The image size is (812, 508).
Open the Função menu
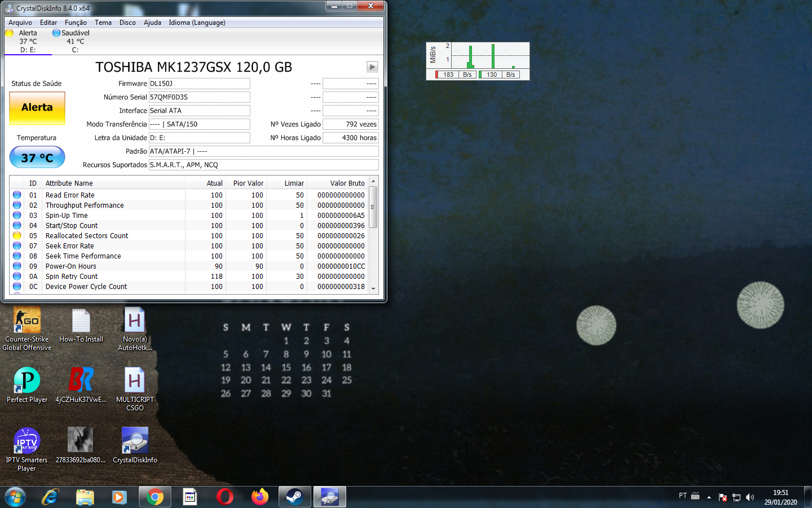pos(76,23)
